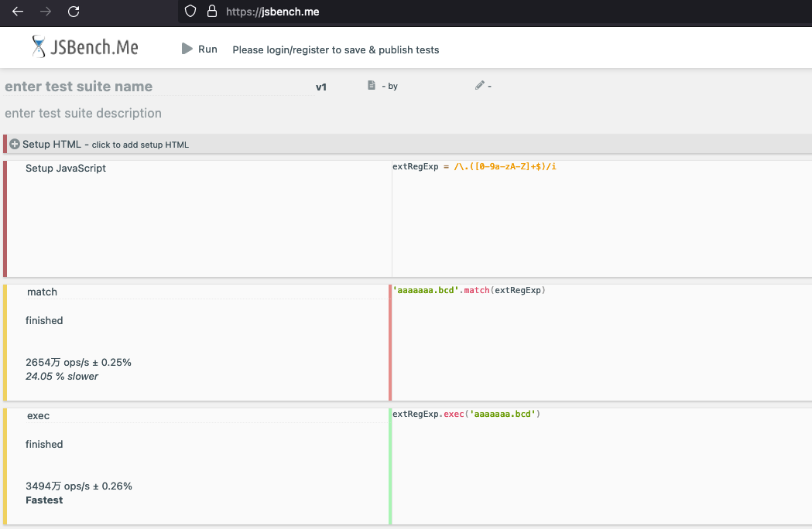Click the browser URL address bar

click(464, 12)
